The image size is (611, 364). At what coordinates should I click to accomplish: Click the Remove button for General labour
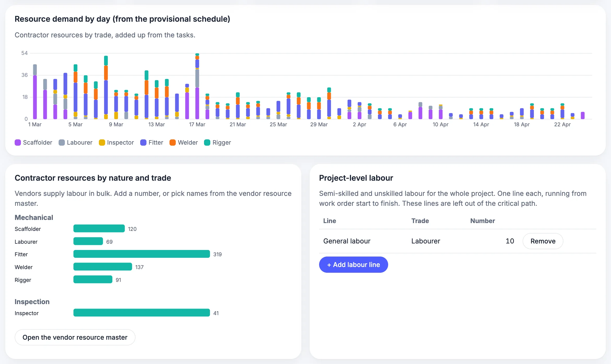543,241
